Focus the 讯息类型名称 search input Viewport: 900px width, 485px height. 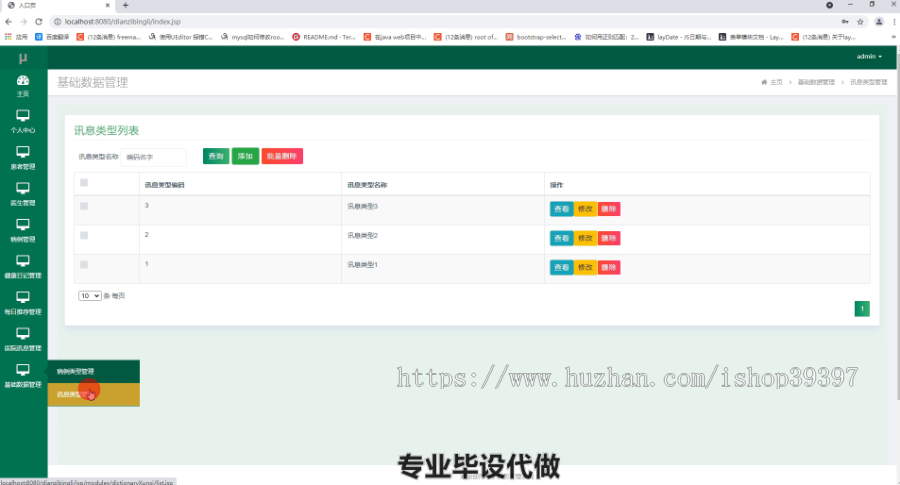tap(154, 157)
